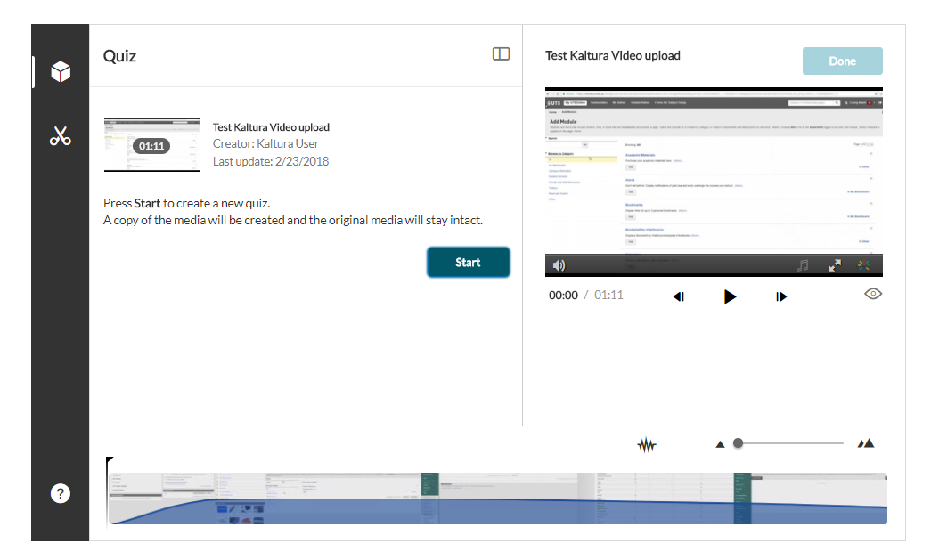939x560 pixels.
Task: Step forward one frame
Action: point(781,296)
